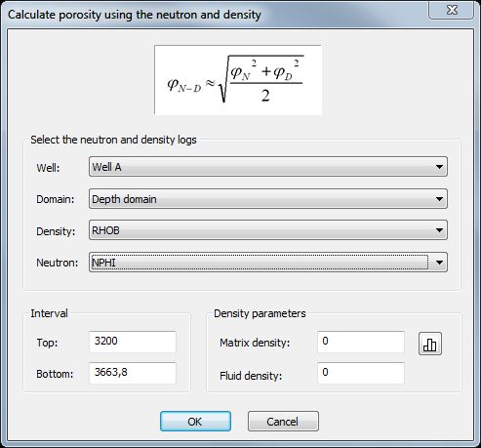Click the Matrix density label
The image size is (481, 448).
click(x=255, y=343)
